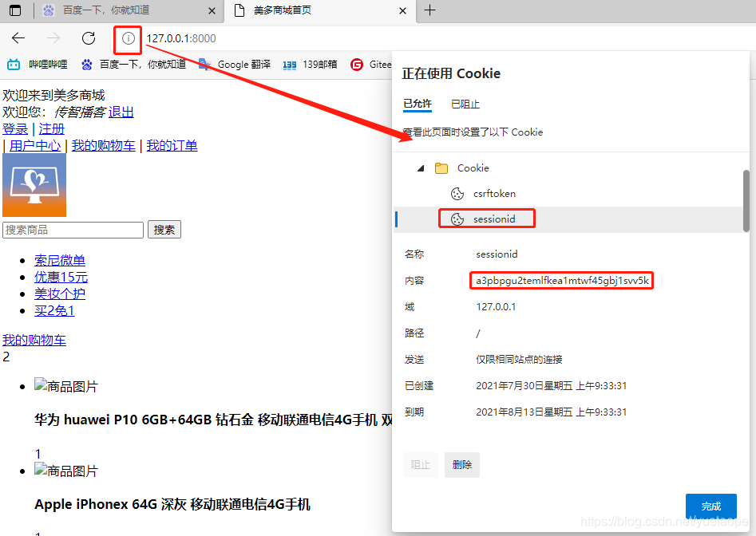Select the 美多商城首页 tab

coord(320,10)
